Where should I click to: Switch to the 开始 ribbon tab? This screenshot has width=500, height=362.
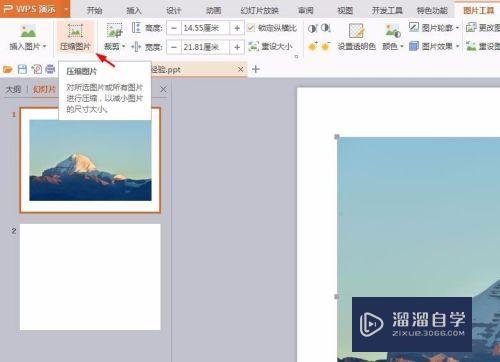click(94, 10)
